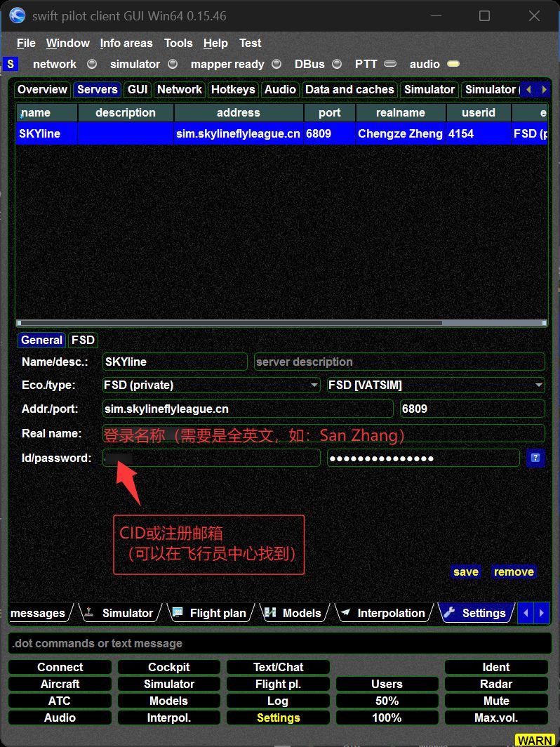Viewport: 560px width, 747px height.
Task: Click the simulator status LED
Action: pyautogui.click(x=174, y=64)
